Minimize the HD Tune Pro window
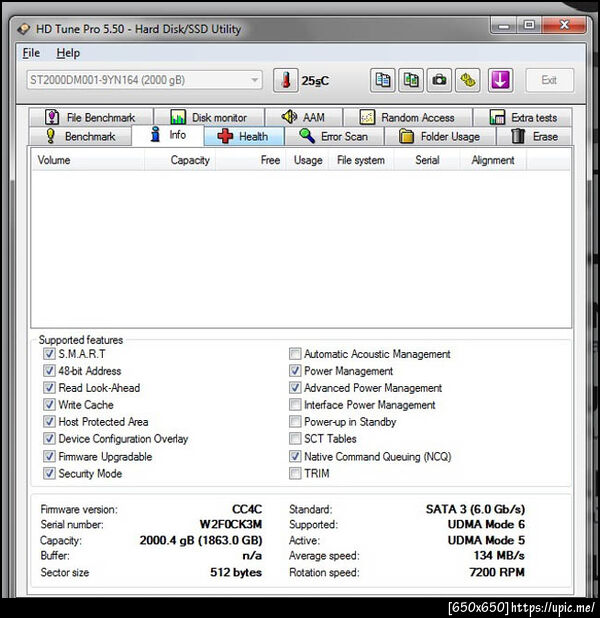The height and width of the screenshot is (618, 600). pos(503,25)
